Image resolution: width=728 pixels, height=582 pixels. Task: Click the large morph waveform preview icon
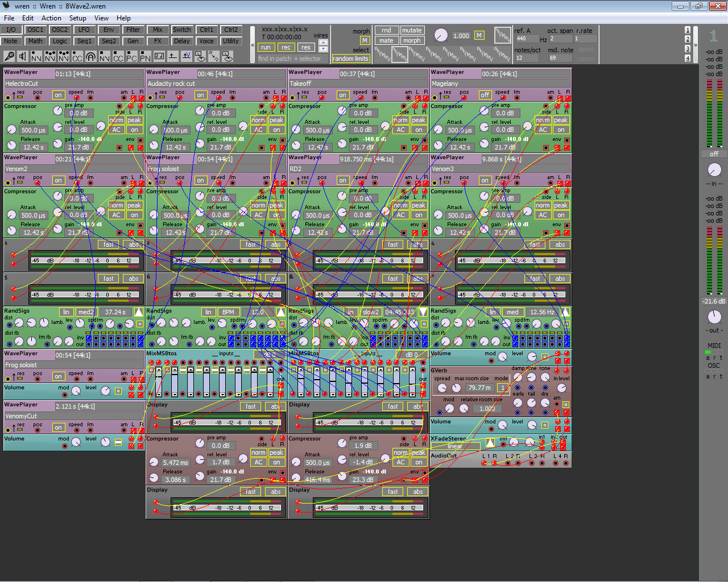[503, 35]
